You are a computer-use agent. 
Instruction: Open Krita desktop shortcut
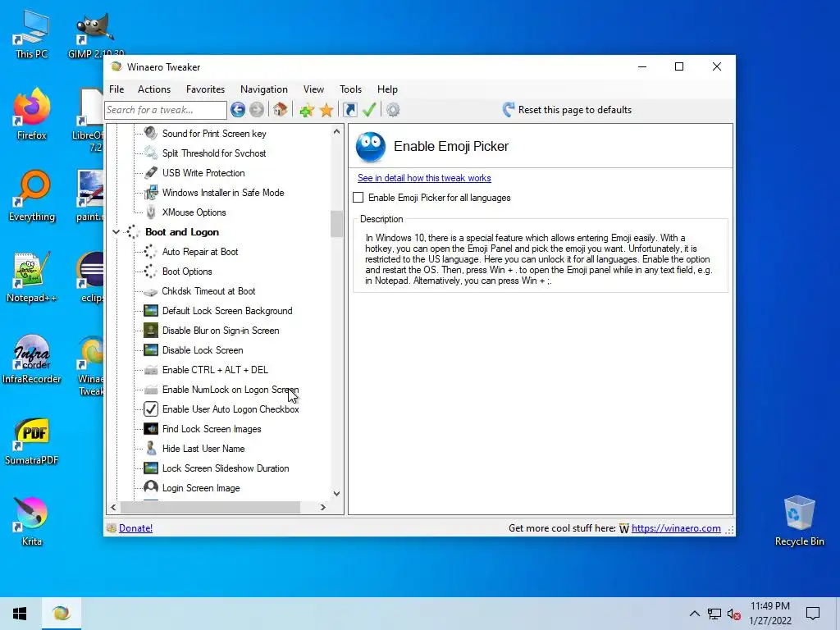(32, 520)
